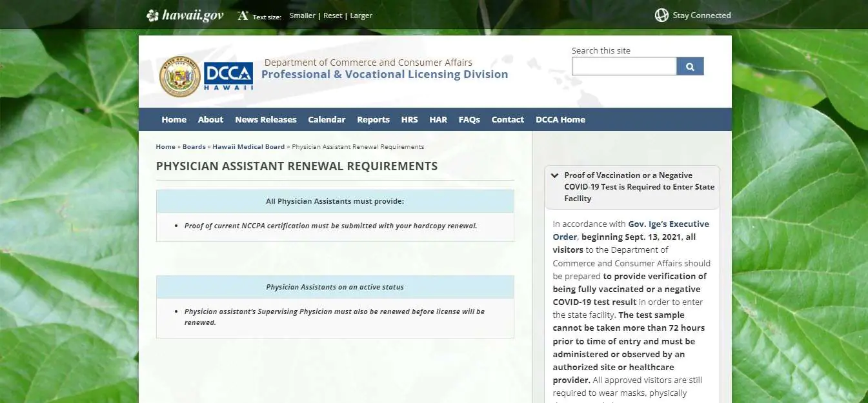Click the Professional & Vocational Licensing Division title
The height and width of the screenshot is (403, 868).
click(385, 74)
